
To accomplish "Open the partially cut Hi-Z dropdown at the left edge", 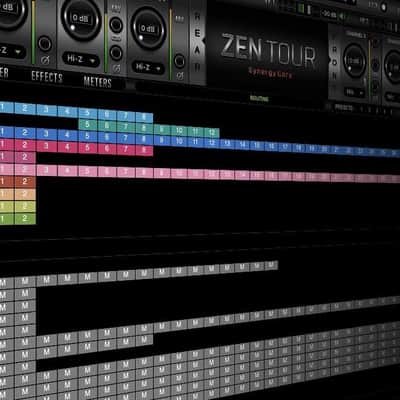I will [x=12, y=51].
